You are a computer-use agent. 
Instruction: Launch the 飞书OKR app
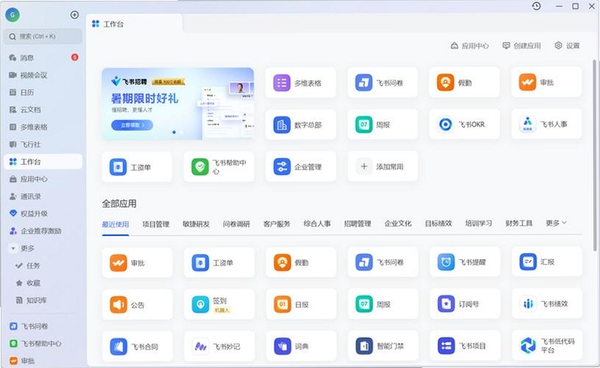point(464,124)
